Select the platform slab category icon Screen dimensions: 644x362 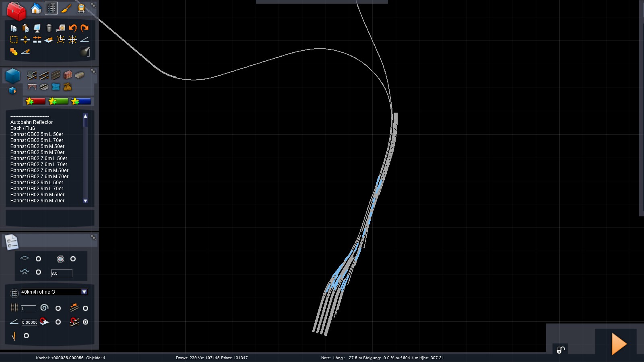pos(80,75)
